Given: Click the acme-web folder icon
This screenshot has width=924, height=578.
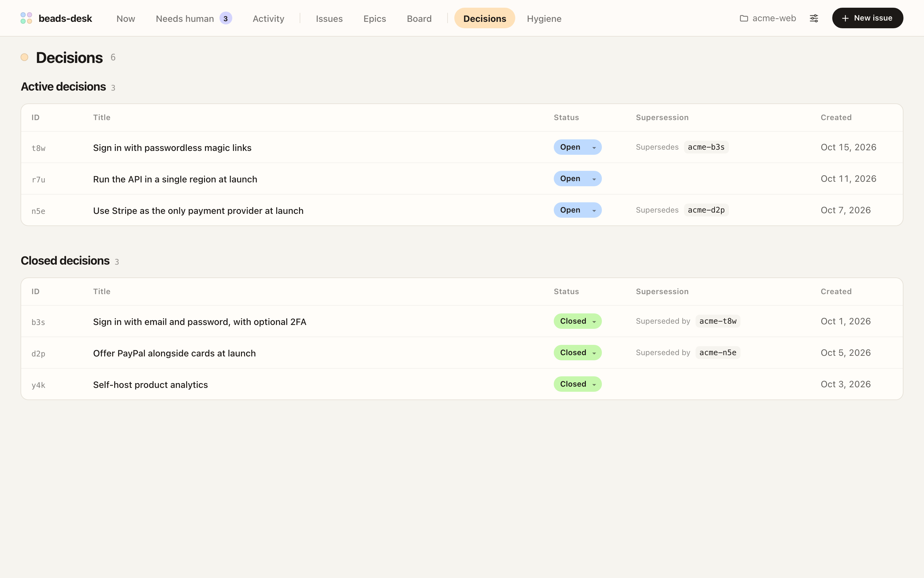Looking at the screenshot, I should click(x=743, y=18).
